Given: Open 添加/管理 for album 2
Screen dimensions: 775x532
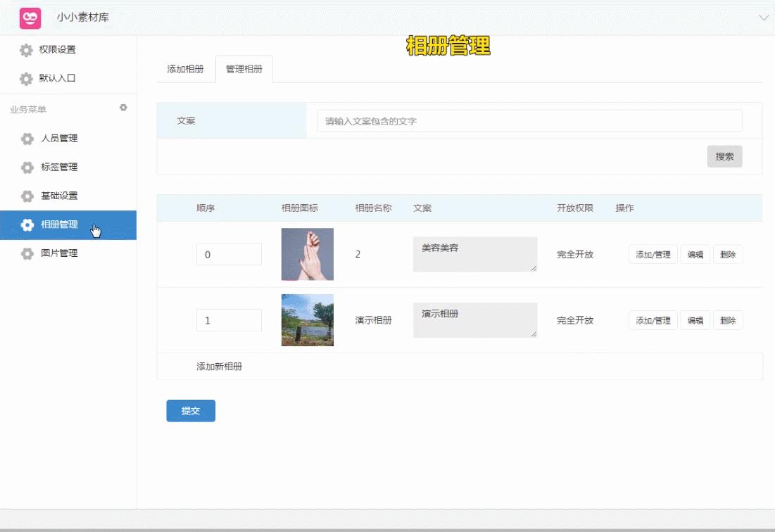Looking at the screenshot, I should (652, 254).
